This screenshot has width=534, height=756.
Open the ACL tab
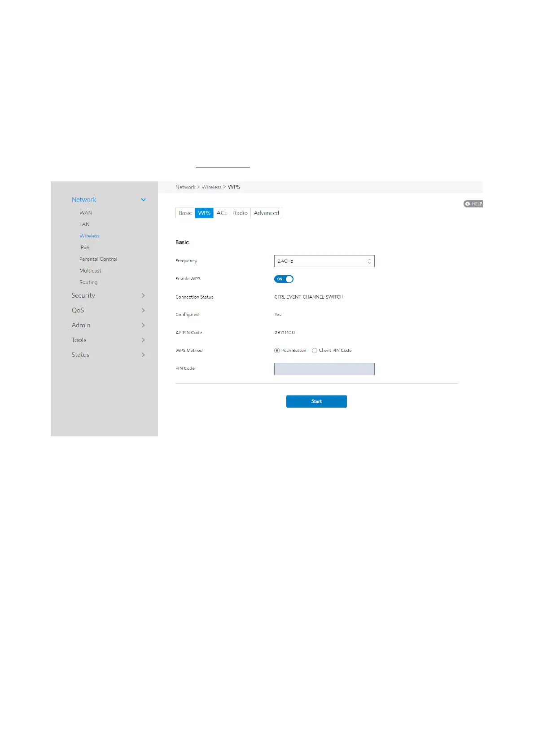pos(222,213)
